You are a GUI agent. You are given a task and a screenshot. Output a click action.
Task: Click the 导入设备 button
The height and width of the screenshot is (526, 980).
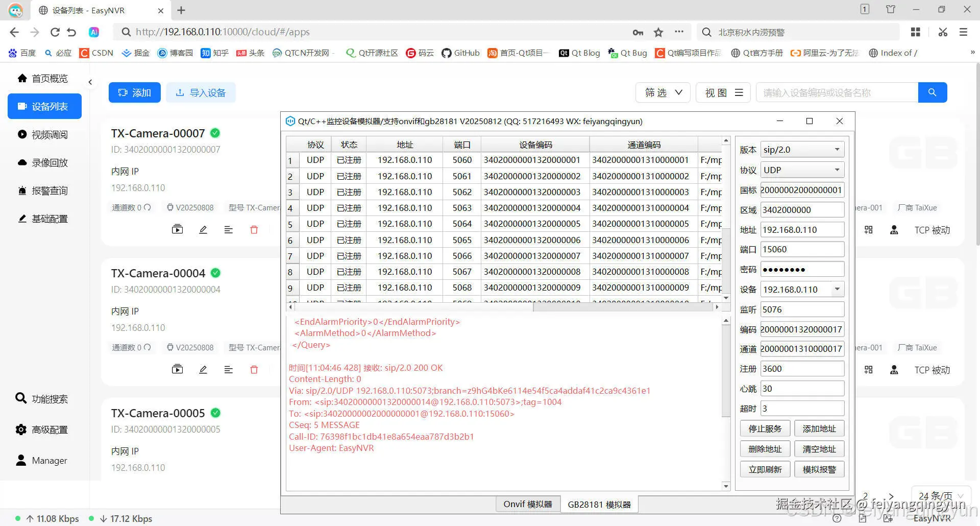[x=201, y=92]
